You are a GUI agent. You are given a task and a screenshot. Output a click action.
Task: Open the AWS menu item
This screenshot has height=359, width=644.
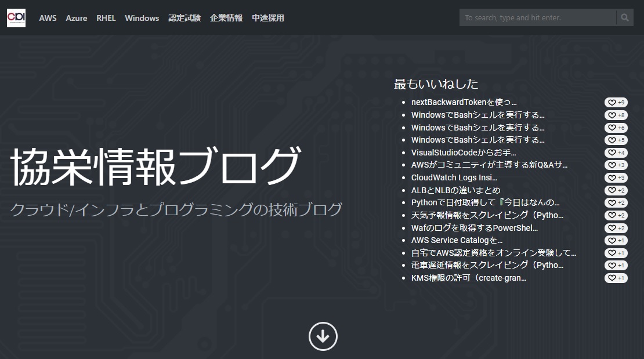coord(48,18)
